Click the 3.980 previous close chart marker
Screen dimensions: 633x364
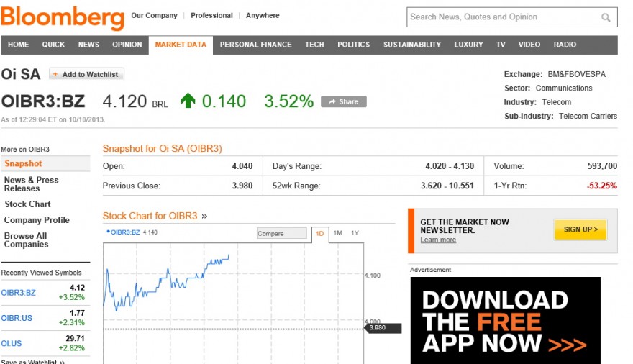[x=383, y=328]
